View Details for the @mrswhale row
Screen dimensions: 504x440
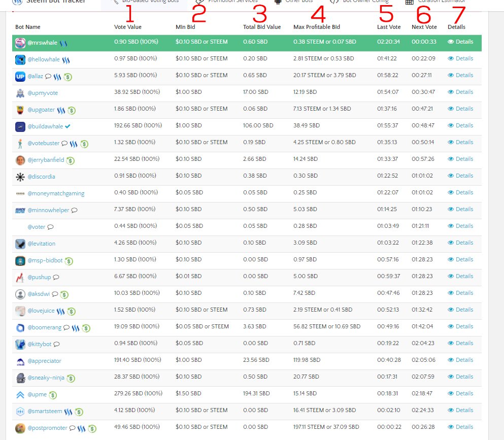point(460,42)
